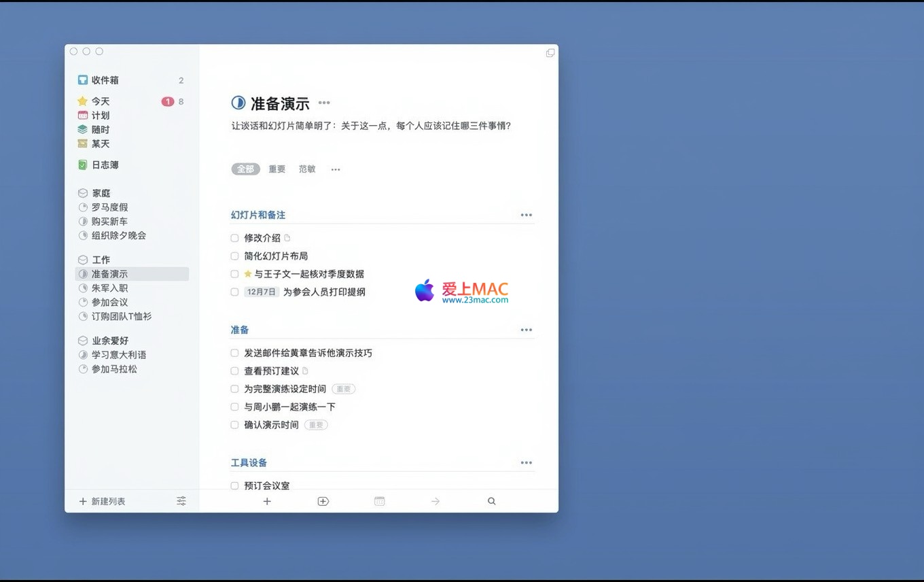Click the plus icon for new to-do
This screenshot has width=924, height=582.
[x=267, y=501]
